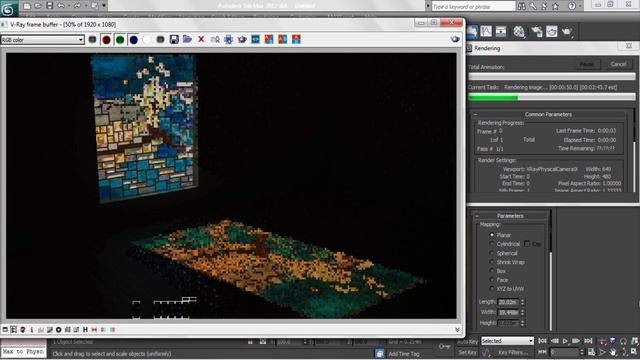
Task: Click the teapot icon at frame buffer top right
Action: point(455,40)
